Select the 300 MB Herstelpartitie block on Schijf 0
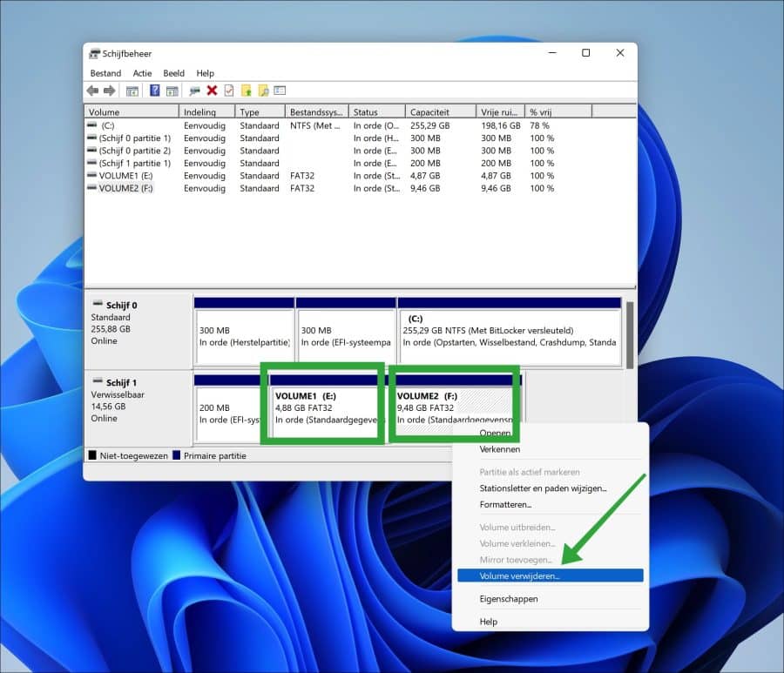The image size is (784, 673). tap(244, 331)
